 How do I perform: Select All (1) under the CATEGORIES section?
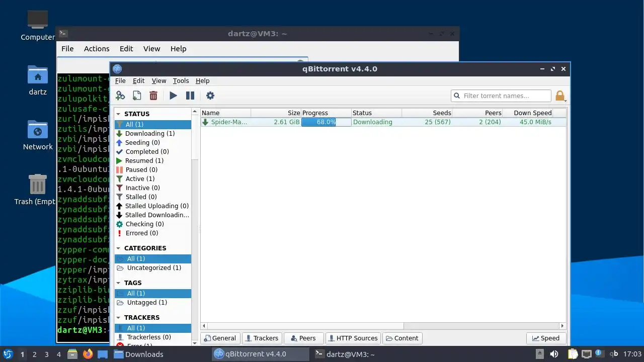(153, 258)
